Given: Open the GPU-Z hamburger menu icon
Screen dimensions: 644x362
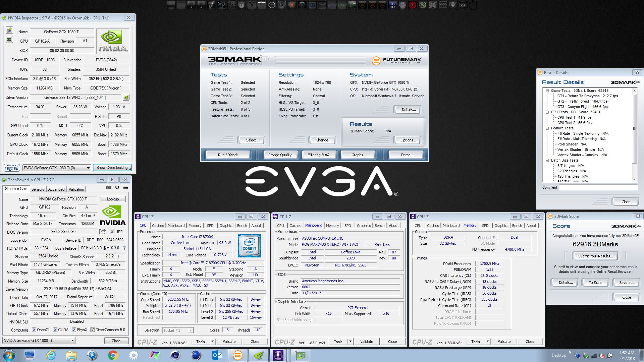Looking at the screenshot, I should (x=125, y=188).
